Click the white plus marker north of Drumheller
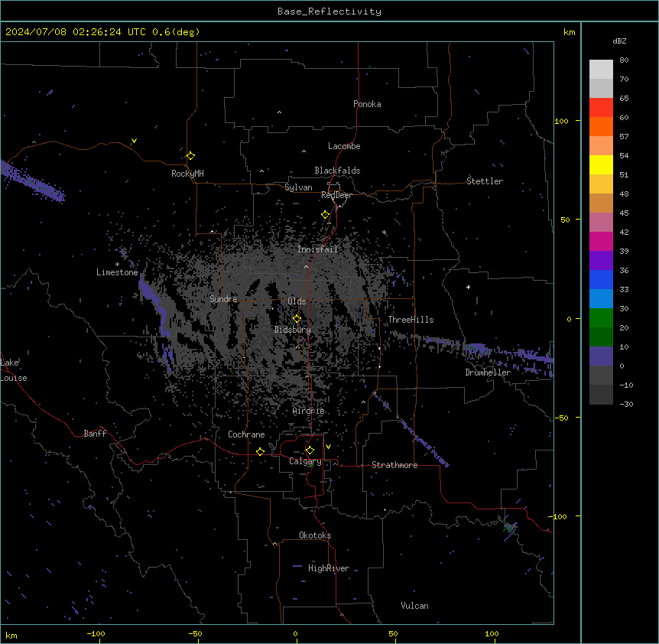This screenshot has height=644, width=659. click(468, 287)
